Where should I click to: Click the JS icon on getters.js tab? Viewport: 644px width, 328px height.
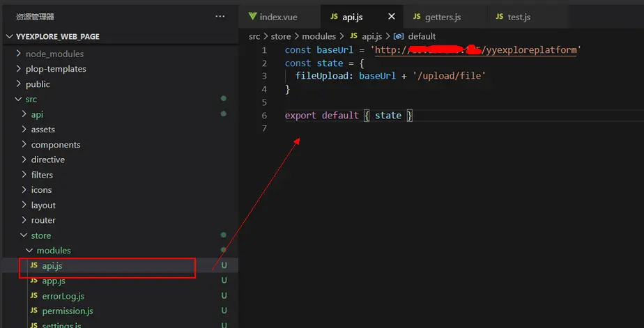coord(417,17)
